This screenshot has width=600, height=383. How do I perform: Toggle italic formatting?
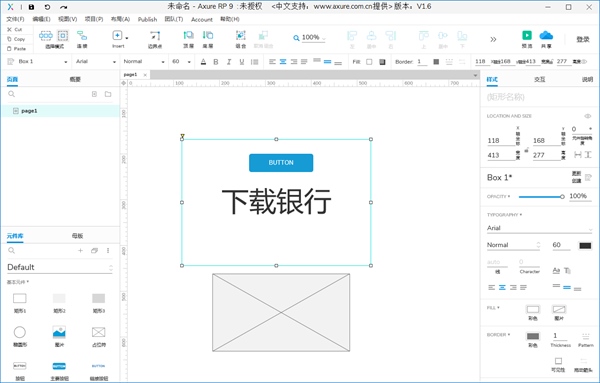229,62
